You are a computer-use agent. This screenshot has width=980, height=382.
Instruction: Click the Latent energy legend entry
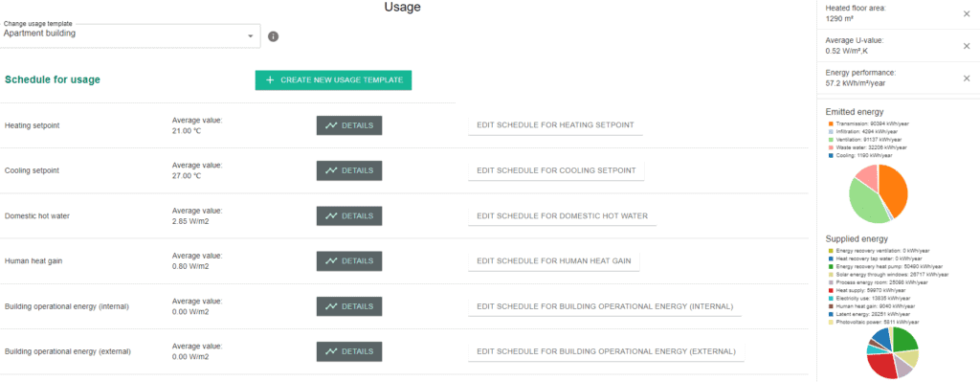tap(868, 314)
